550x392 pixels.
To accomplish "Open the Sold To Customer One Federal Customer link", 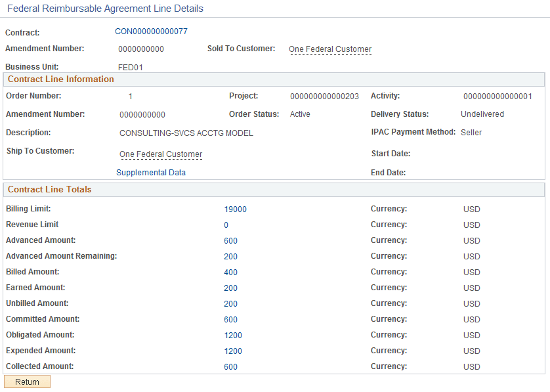I will (329, 49).
